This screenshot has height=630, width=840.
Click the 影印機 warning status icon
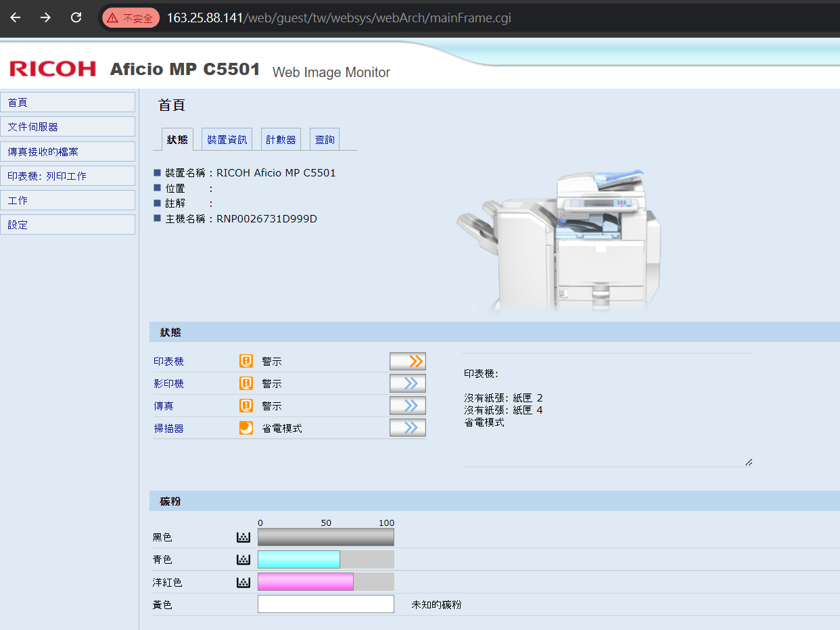pos(246,384)
